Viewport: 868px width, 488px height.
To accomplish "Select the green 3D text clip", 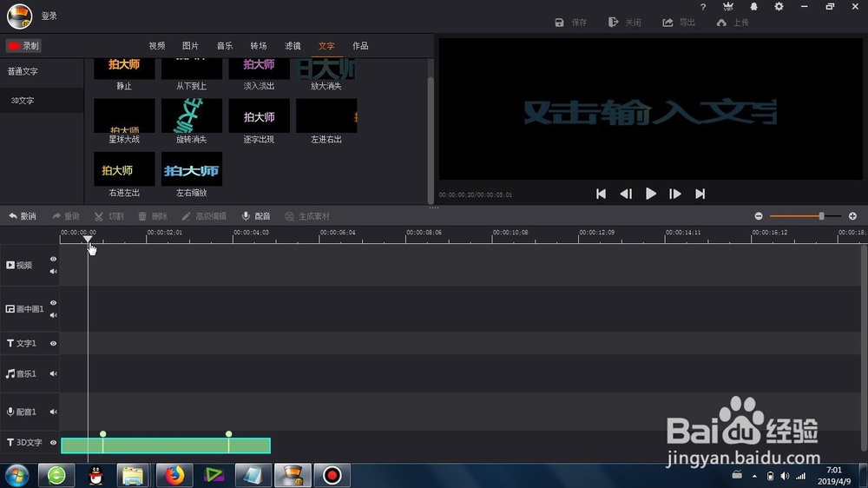I will (166, 445).
